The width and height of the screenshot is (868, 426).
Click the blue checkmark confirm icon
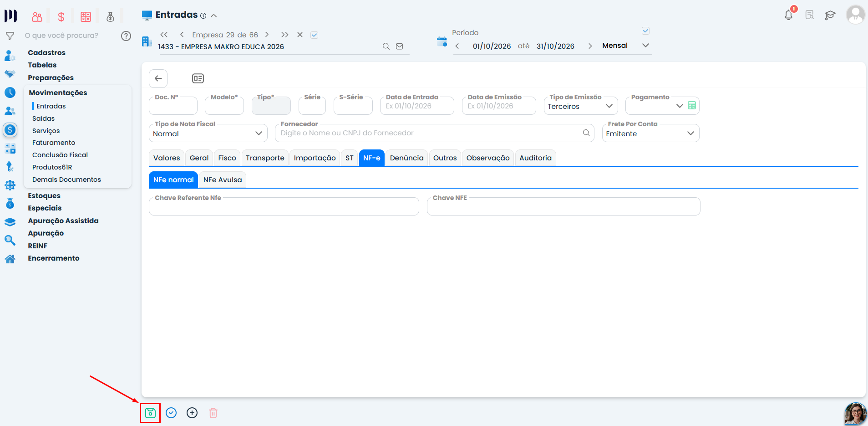171,413
